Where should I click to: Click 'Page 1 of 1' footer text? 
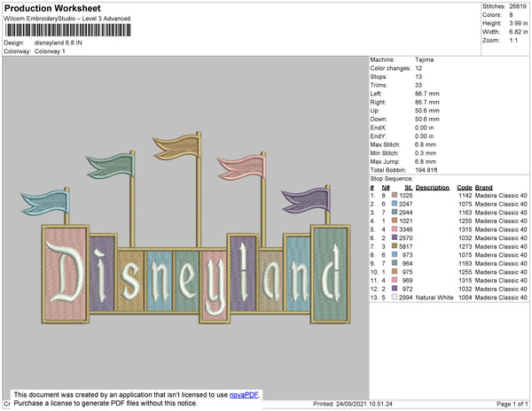[512, 404]
